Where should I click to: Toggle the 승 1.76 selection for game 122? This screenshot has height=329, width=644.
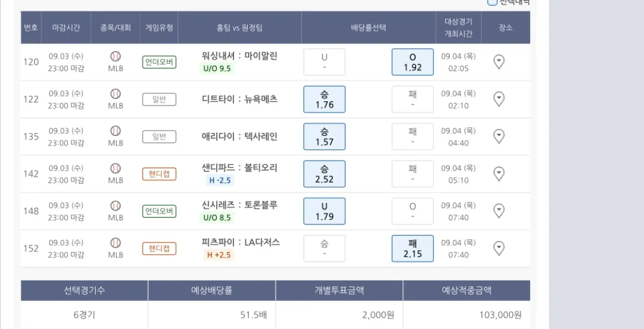coord(324,100)
